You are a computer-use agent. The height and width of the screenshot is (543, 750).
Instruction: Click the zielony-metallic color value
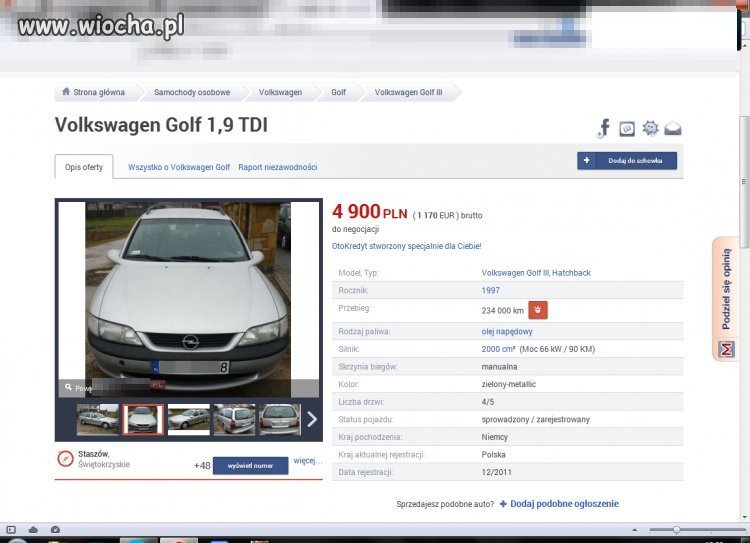pyautogui.click(x=508, y=384)
